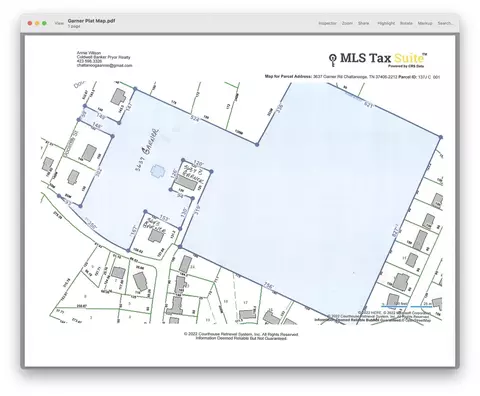Viewport: 480px width, 396px height.
Task: Click the octagonal building symbol in parcel
Action: tap(157, 171)
